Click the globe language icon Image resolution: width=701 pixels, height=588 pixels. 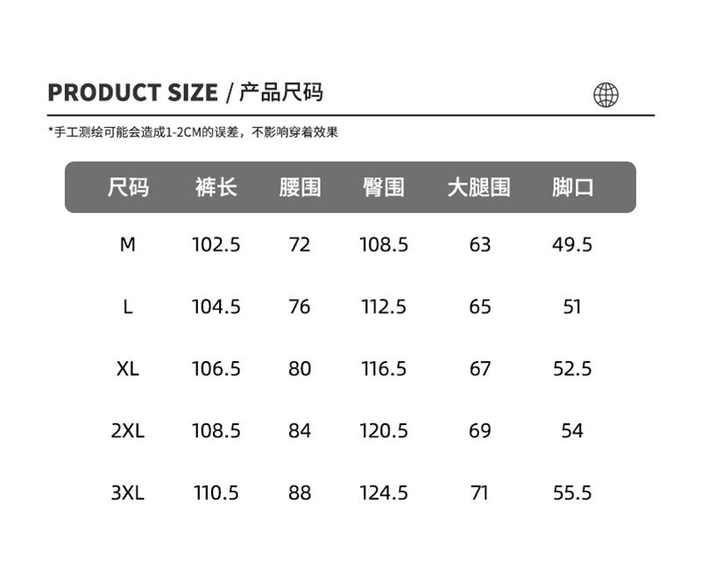tap(605, 95)
